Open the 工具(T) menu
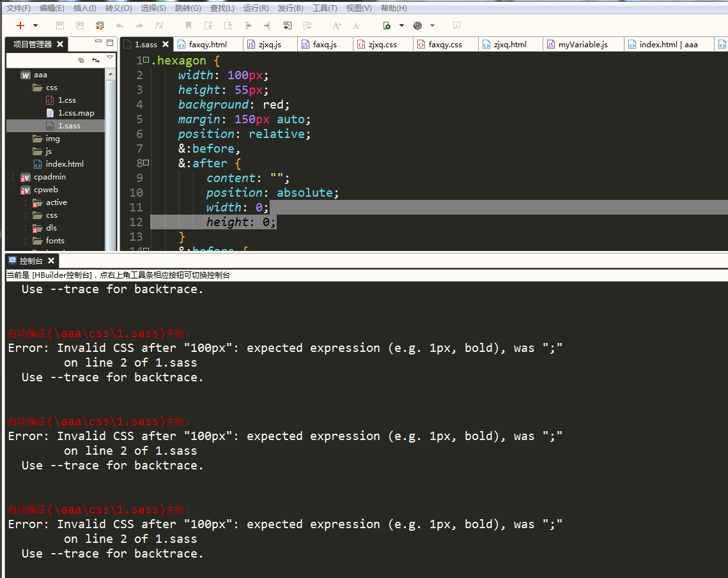Viewport: 728px width, 578px height. [x=325, y=8]
